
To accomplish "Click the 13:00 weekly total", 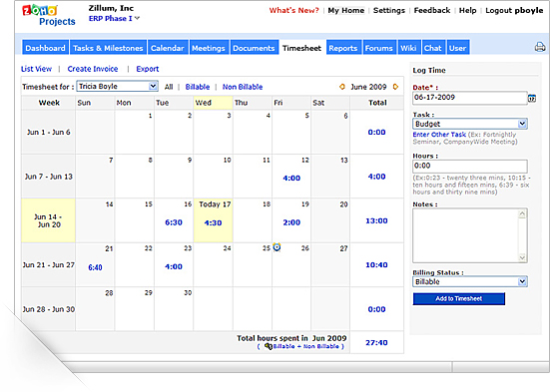I will (x=376, y=220).
